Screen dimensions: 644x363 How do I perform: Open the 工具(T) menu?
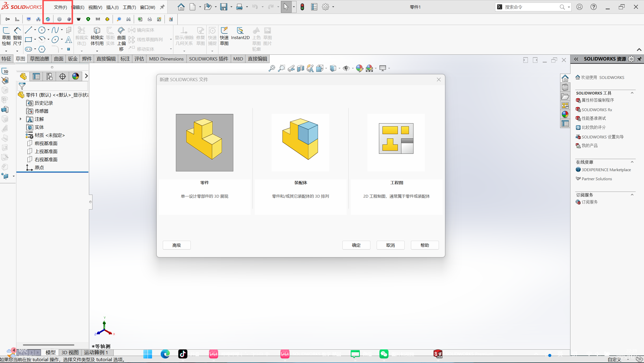[x=129, y=7]
